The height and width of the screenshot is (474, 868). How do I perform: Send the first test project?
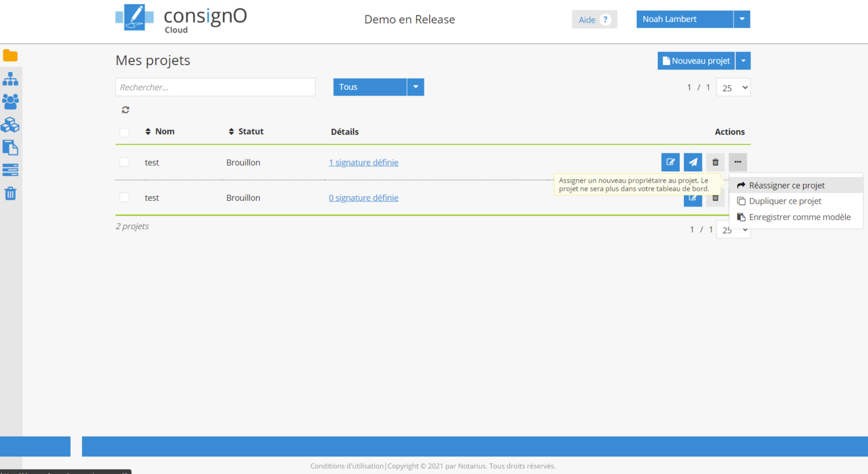(693, 162)
